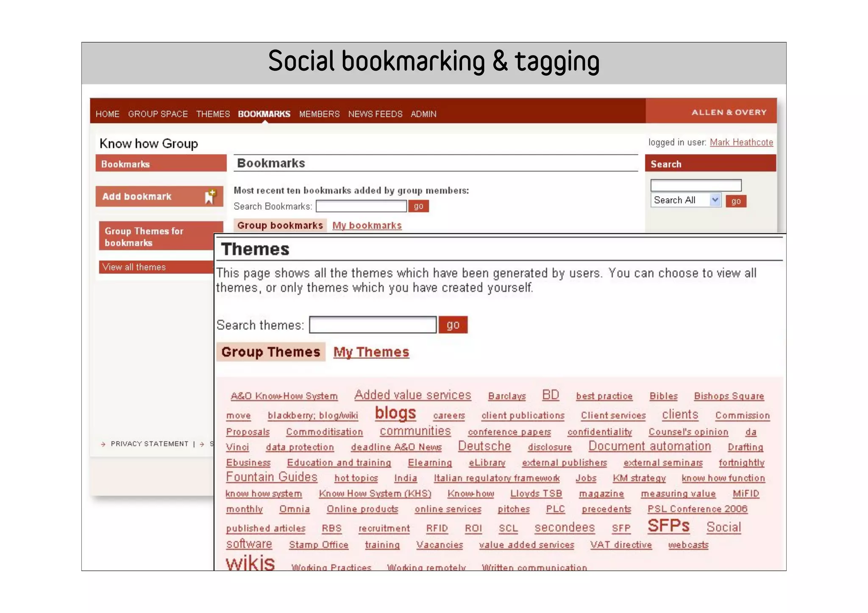The width and height of the screenshot is (868, 613).
Task: Open the precedents theme tag
Action: 606,509
